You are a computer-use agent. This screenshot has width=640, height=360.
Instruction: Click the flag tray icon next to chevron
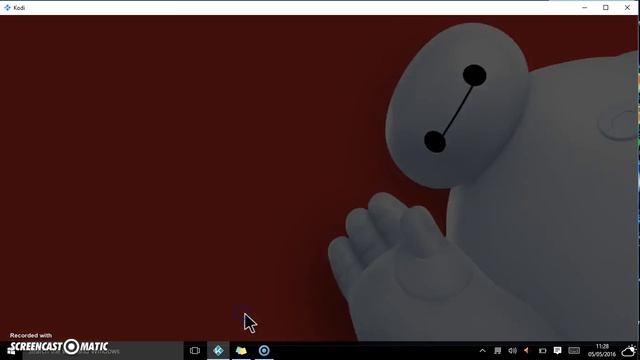coord(498,351)
